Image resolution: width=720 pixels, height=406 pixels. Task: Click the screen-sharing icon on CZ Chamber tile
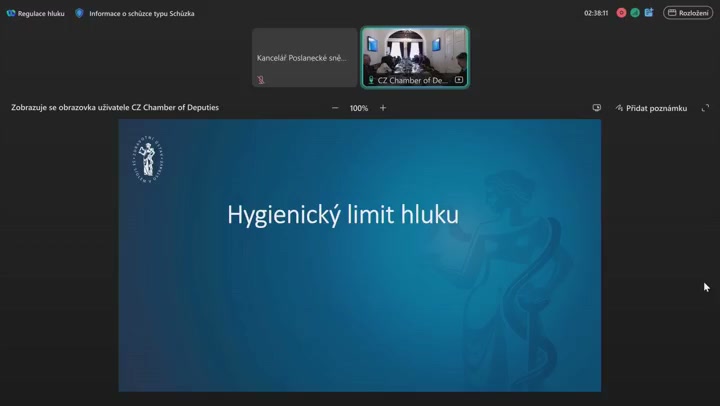[x=459, y=80]
